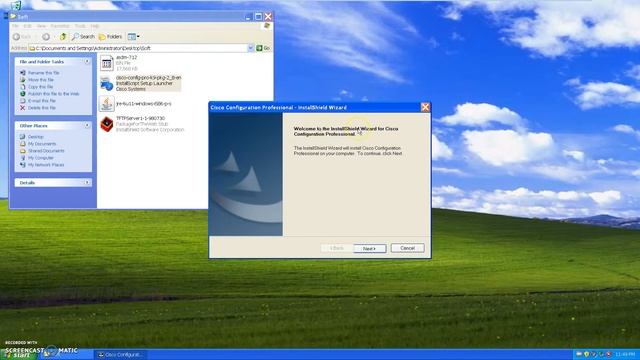Click Next in the InstallShield Wizard
The width and height of the screenshot is (640, 360).
pos(369,248)
